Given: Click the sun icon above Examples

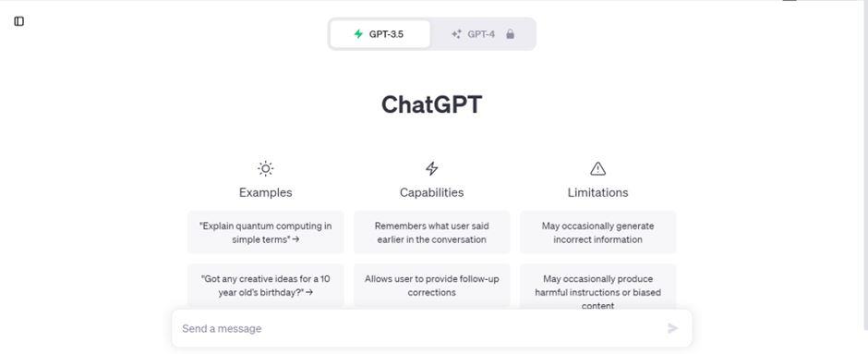Looking at the screenshot, I should [x=266, y=168].
